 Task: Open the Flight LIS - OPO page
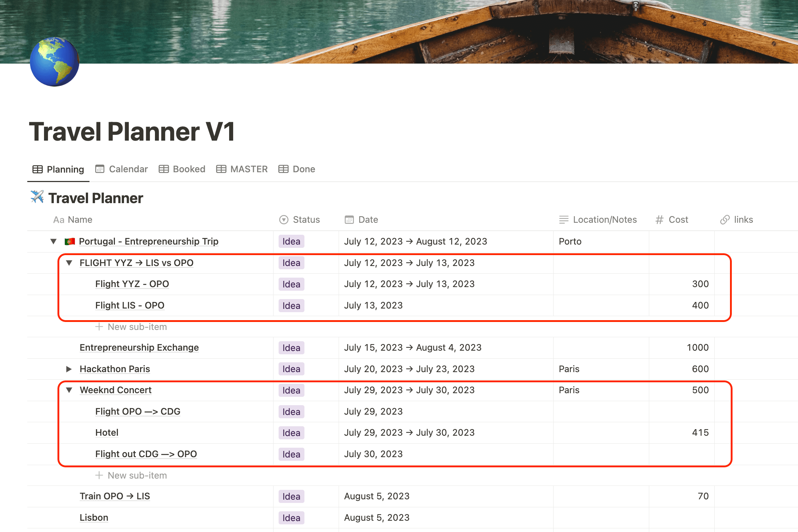(130, 305)
